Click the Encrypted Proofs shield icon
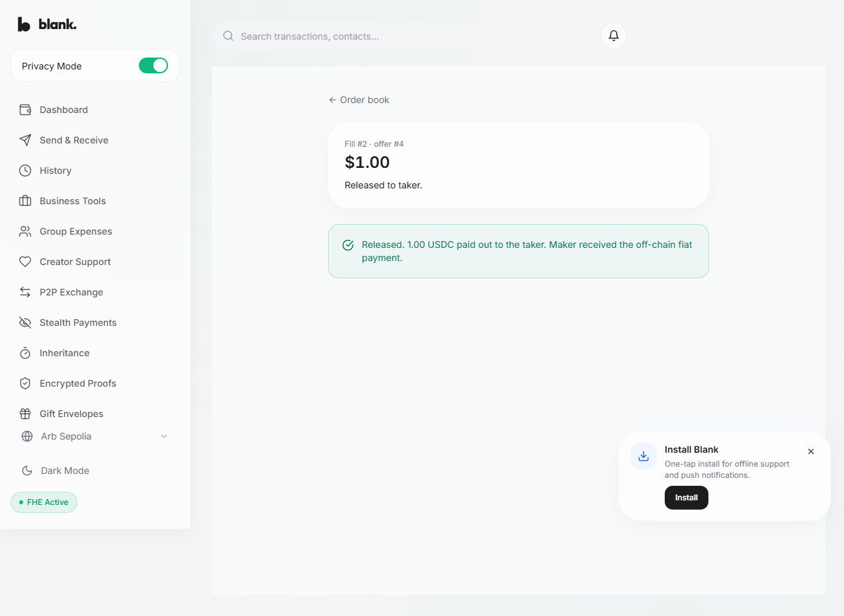The height and width of the screenshot is (616, 844). 25,383
